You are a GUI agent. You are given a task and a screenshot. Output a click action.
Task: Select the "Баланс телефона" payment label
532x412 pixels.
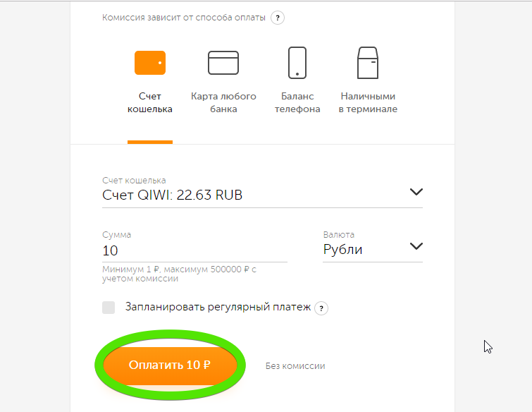point(297,103)
